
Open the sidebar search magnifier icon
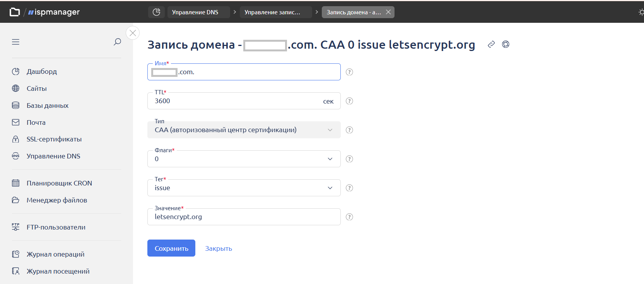click(x=117, y=42)
